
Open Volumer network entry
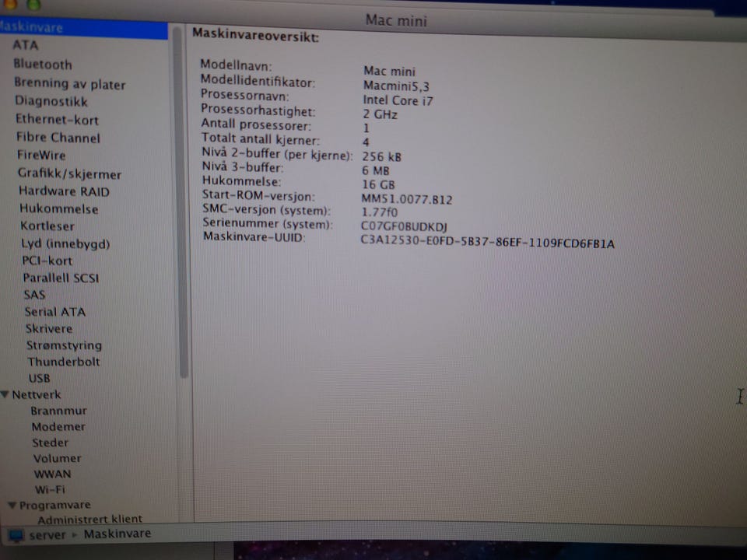coord(57,459)
